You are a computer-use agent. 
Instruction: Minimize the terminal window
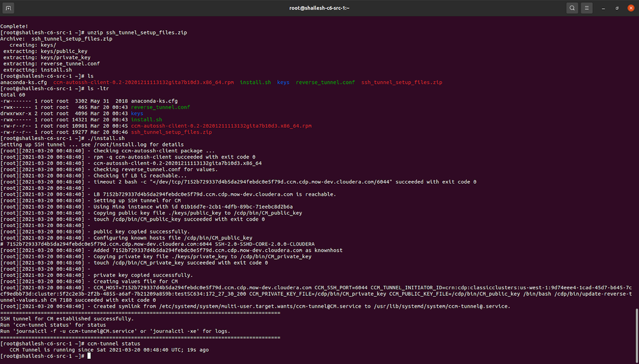click(603, 8)
